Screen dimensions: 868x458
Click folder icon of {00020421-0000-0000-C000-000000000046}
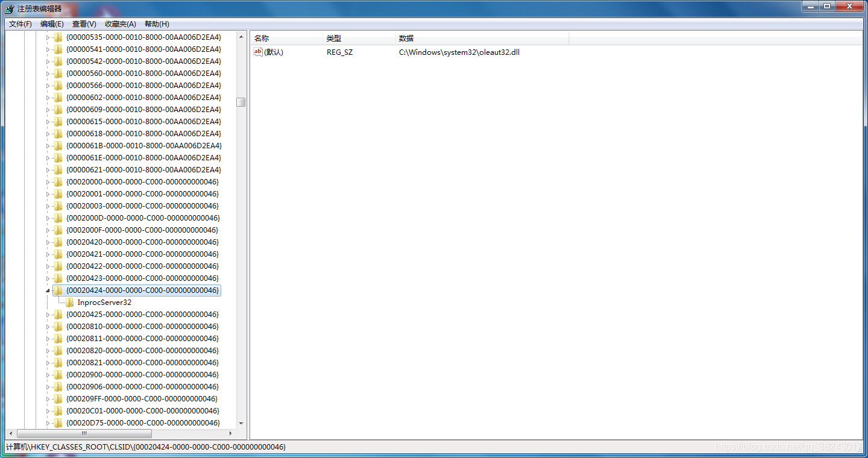(58, 254)
